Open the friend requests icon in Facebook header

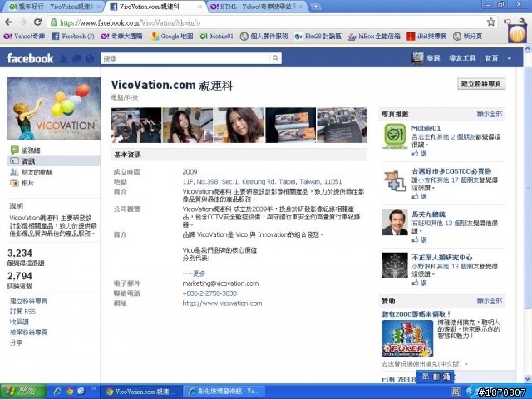pos(63,59)
